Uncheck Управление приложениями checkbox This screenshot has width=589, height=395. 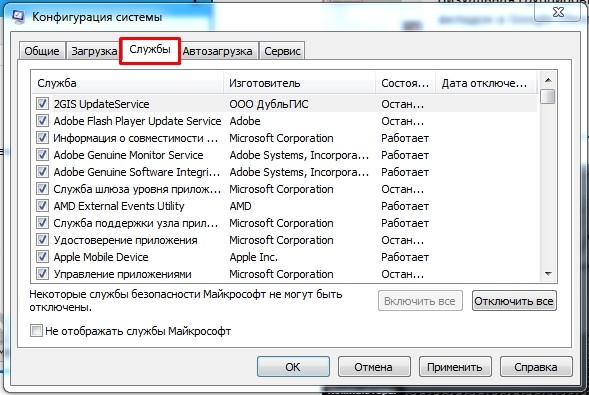tap(42, 274)
